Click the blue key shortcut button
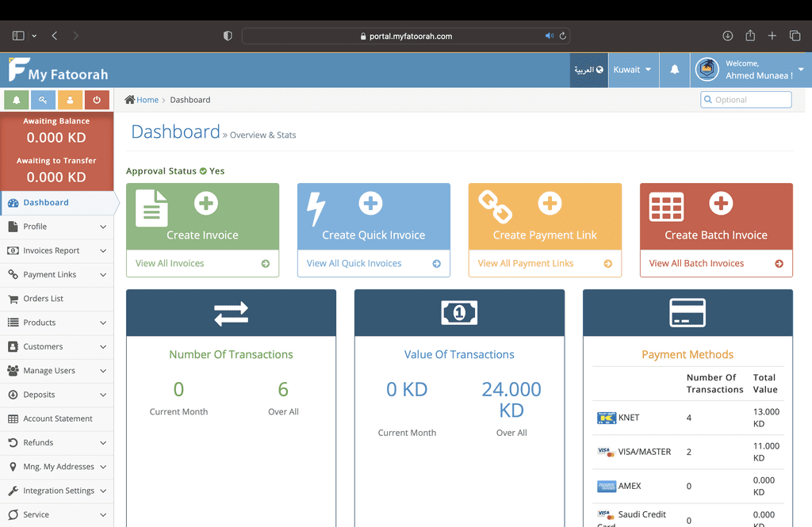Viewport: 812px width, 527px height. coord(43,100)
